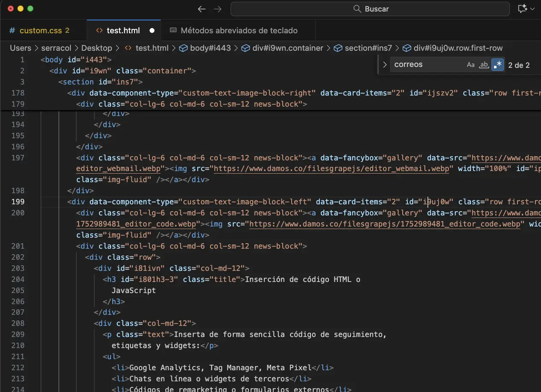This screenshot has height=392, width=541.
Task: Toggle Match Case in find widget
Action: [x=471, y=65]
